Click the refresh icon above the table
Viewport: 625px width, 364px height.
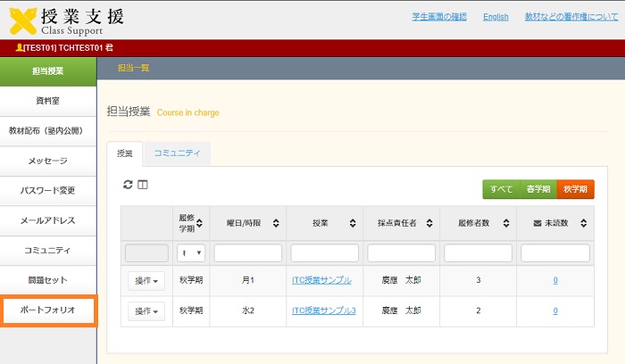128,185
